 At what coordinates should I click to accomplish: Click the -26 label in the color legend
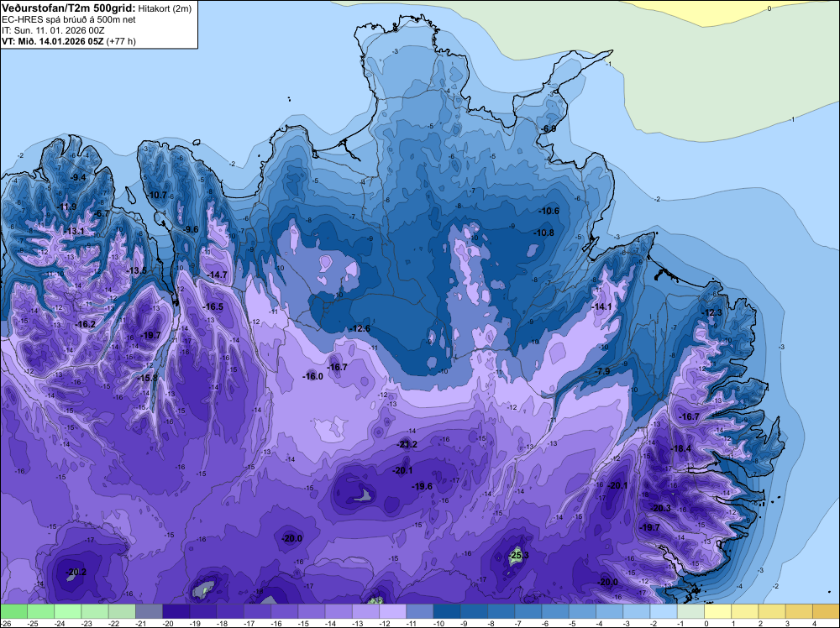coord(6,624)
